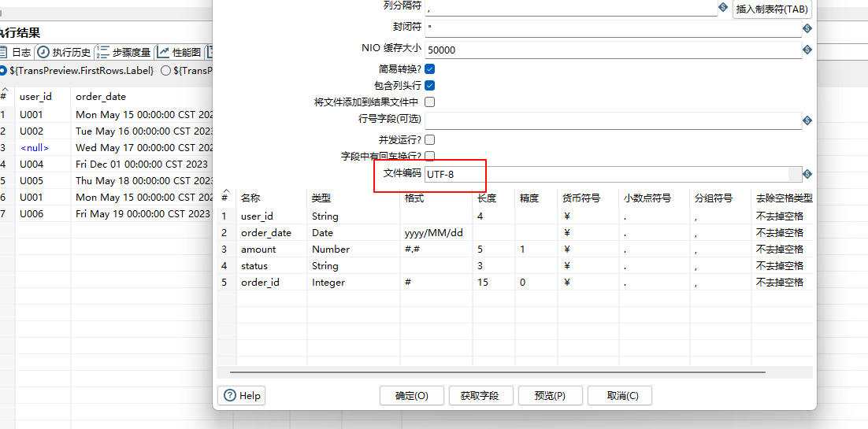
Task: Click the NIO 缓存大小 field showing 50000
Action: (x=613, y=50)
